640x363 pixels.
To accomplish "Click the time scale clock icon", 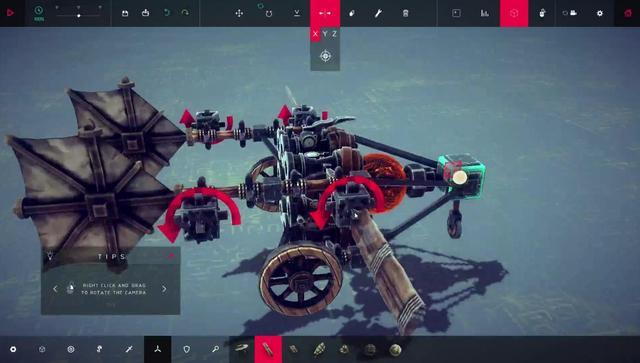I will click(39, 11).
